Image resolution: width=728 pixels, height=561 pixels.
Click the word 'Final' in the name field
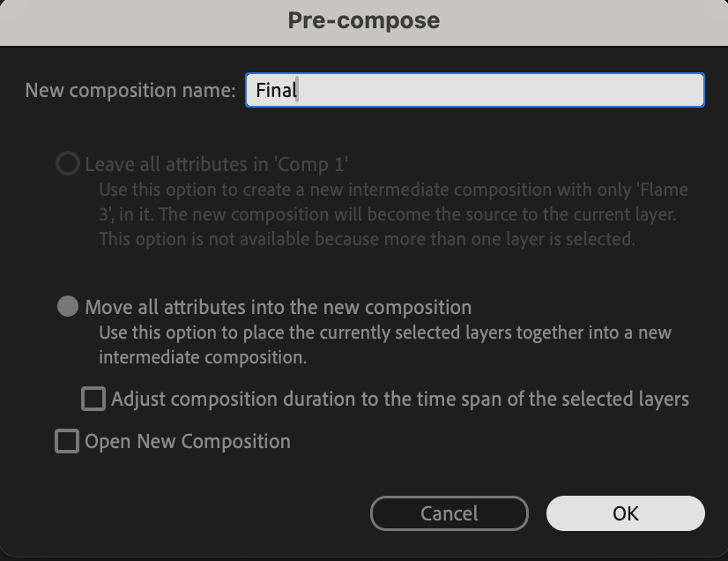click(x=275, y=90)
